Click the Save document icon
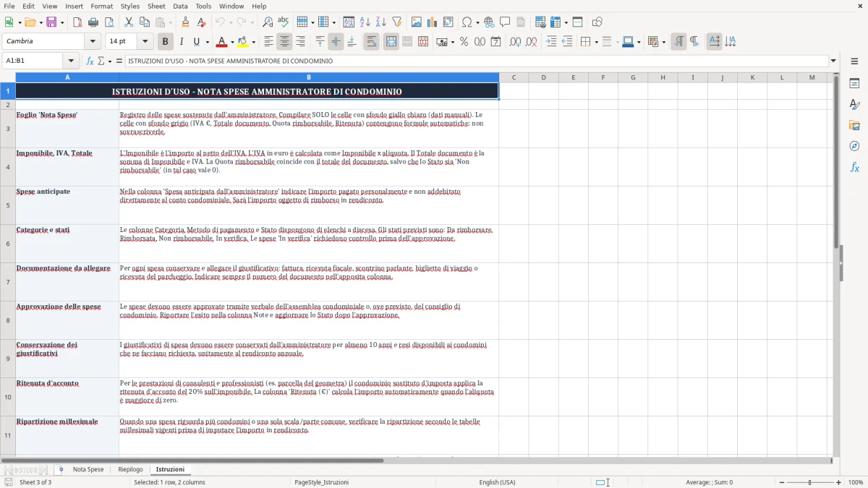 (x=51, y=22)
